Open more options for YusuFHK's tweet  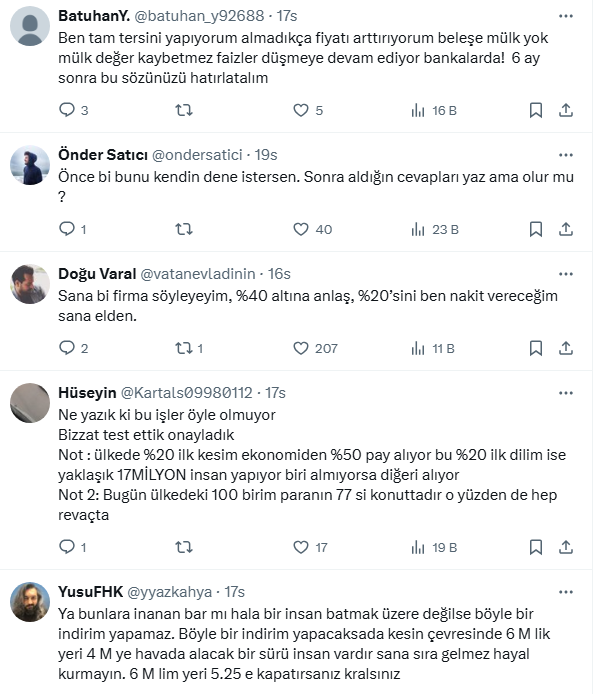pyautogui.click(x=566, y=592)
